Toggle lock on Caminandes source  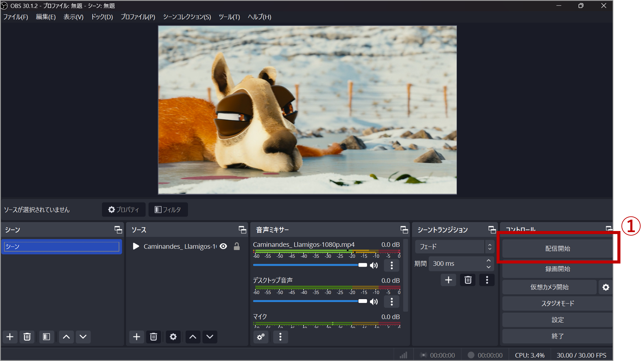[x=236, y=246]
